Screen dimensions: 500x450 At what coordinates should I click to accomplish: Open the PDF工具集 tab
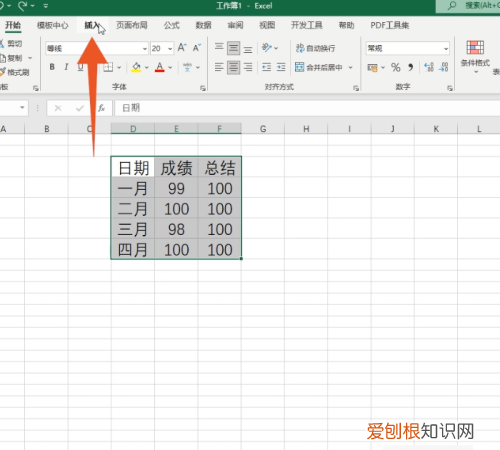point(390,25)
